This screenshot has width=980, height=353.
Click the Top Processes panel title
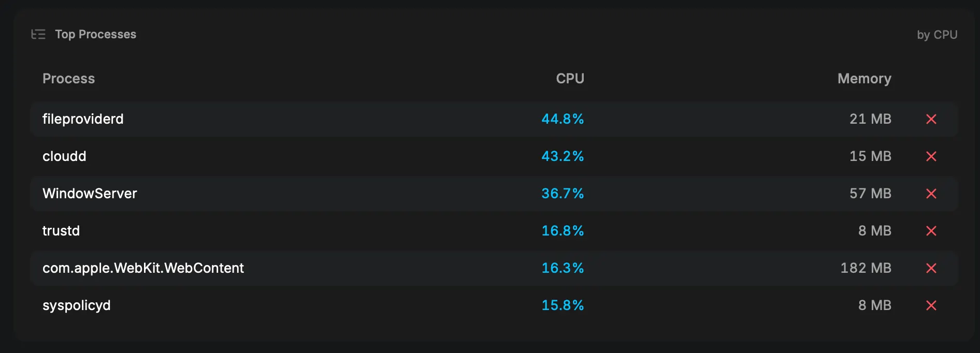96,34
